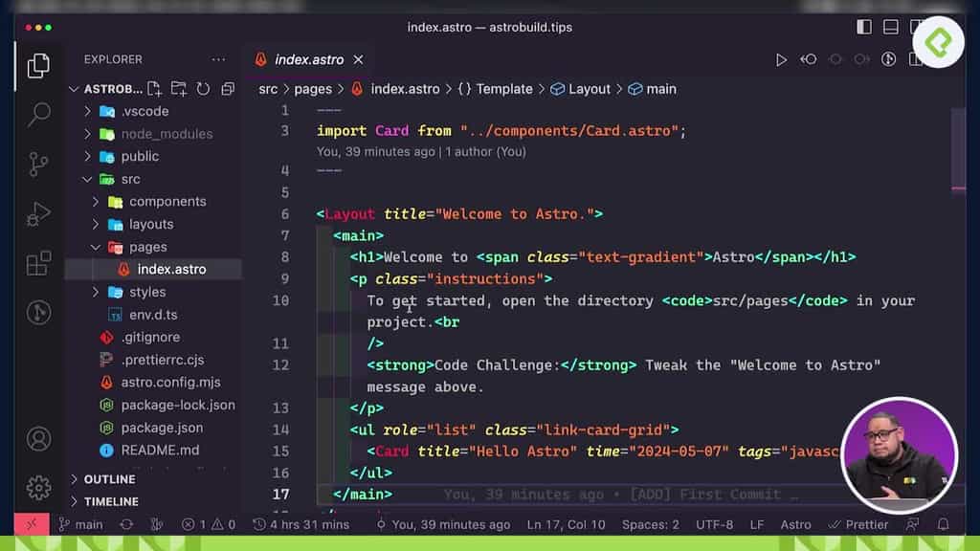Screen dimensions: 980x551
Task: Open the Split Editor icon
Action: 912,59
